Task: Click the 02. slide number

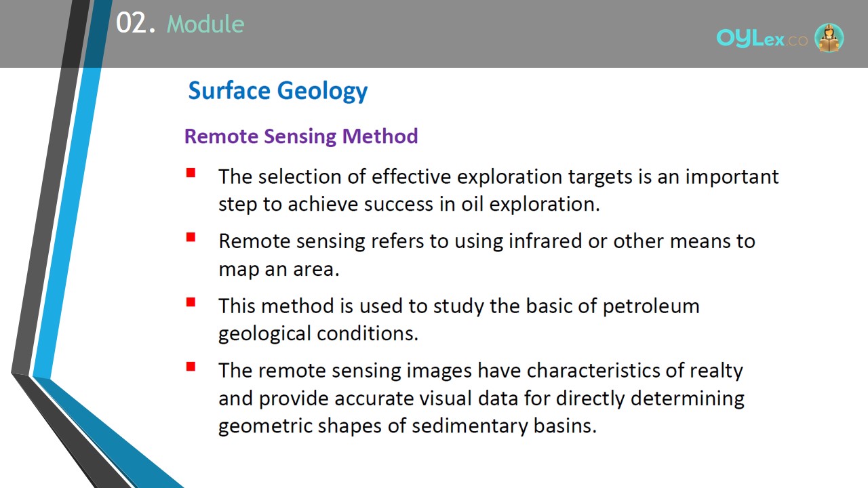Action: [x=136, y=24]
